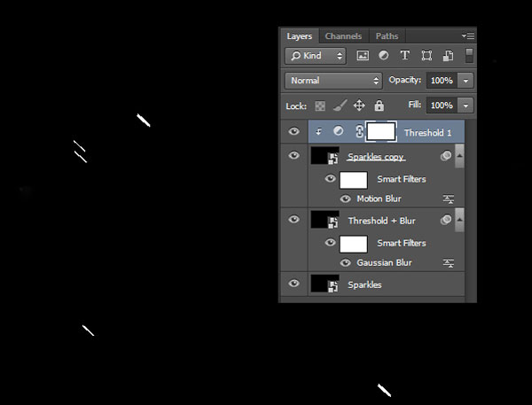Filter for pixel layers icon
This screenshot has width=532, height=405.
tap(363, 55)
